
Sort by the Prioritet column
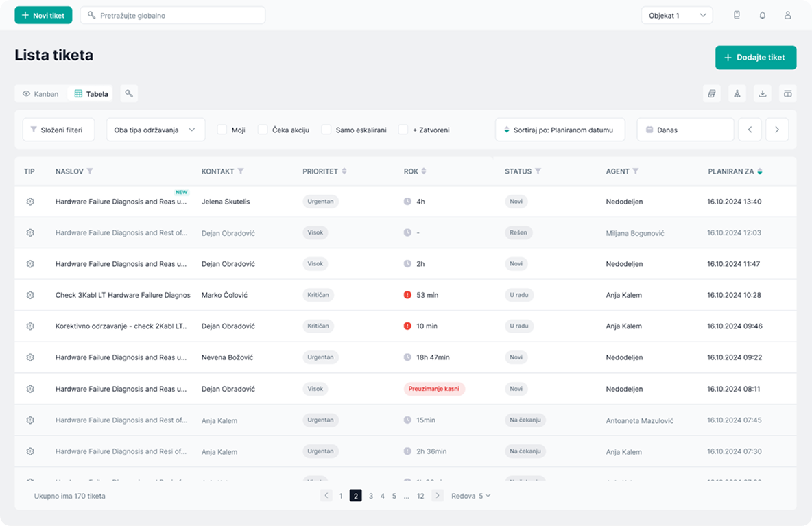click(344, 171)
